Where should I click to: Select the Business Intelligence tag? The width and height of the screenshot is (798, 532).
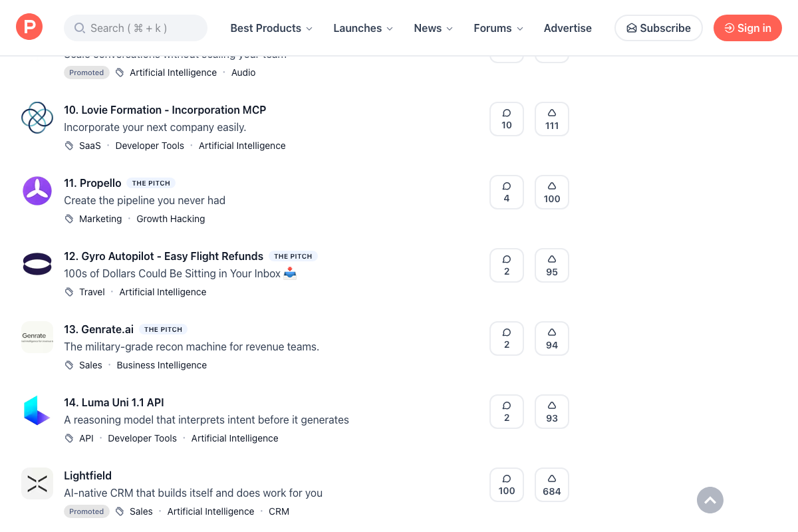162,365
